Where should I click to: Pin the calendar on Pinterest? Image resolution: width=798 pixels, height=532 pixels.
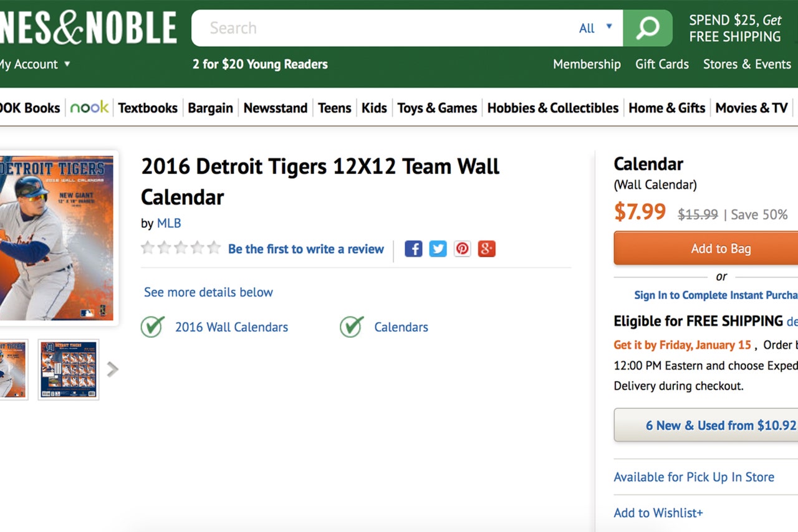[x=462, y=249]
